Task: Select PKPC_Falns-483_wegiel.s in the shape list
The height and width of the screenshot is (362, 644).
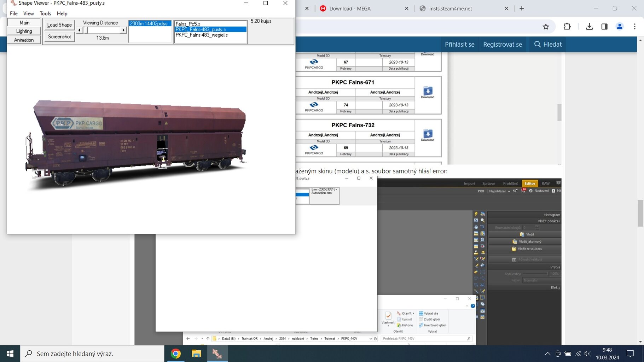Action: pos(202,35)
